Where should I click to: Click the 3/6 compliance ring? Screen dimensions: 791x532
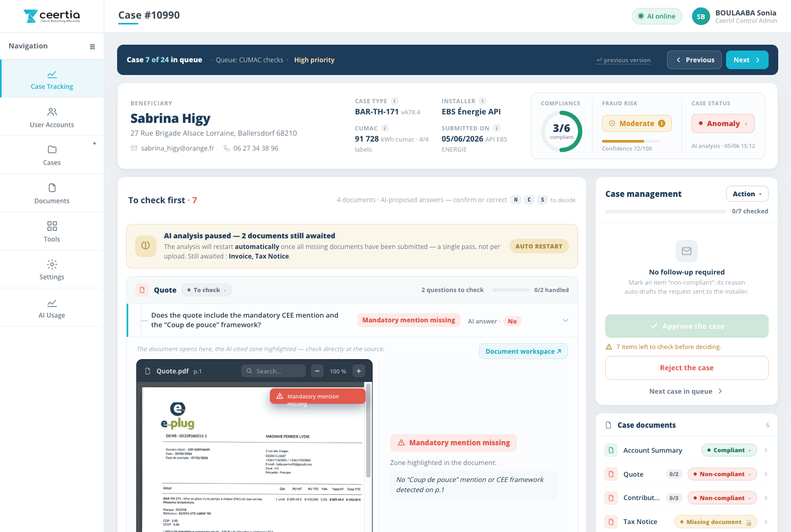[x=562, y=131]
